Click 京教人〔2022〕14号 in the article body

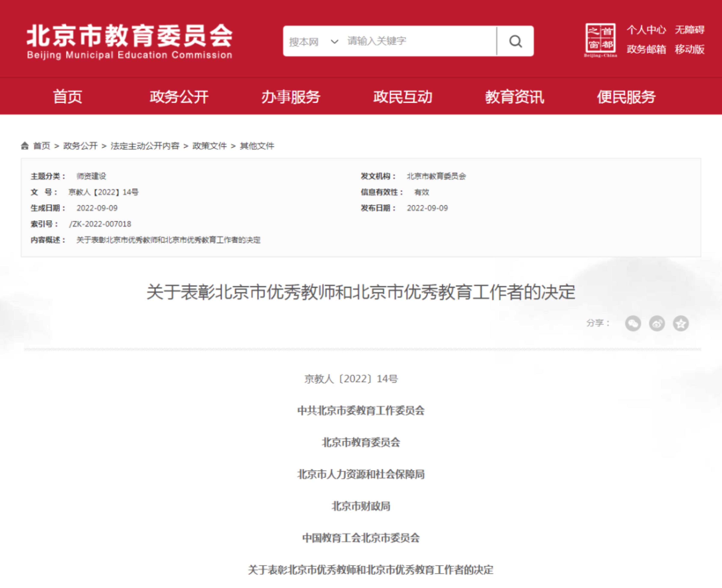351,379
